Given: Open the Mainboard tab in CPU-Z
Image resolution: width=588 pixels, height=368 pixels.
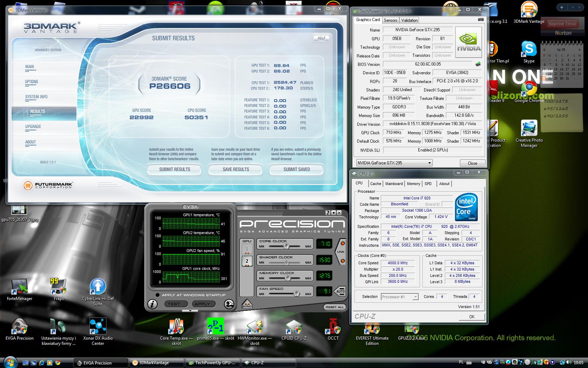Looking at the screenshot, I should pyautogui.click(x=394, y=184).
